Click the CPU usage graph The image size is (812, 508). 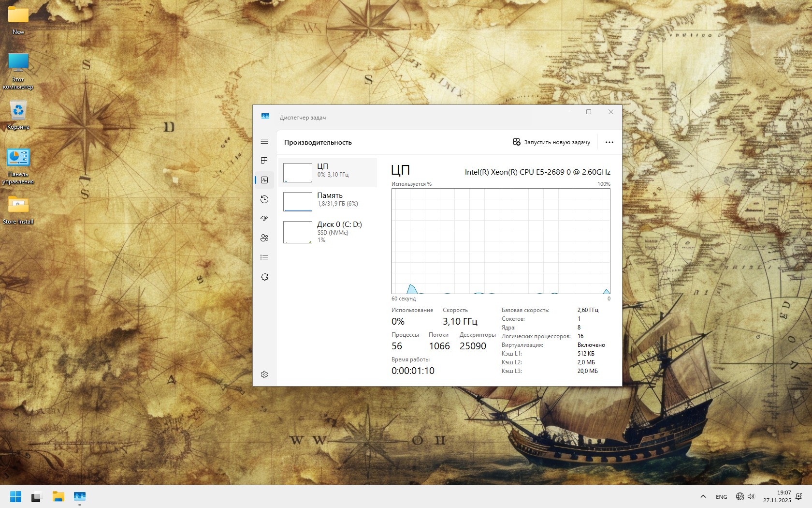tap(501, 241)
